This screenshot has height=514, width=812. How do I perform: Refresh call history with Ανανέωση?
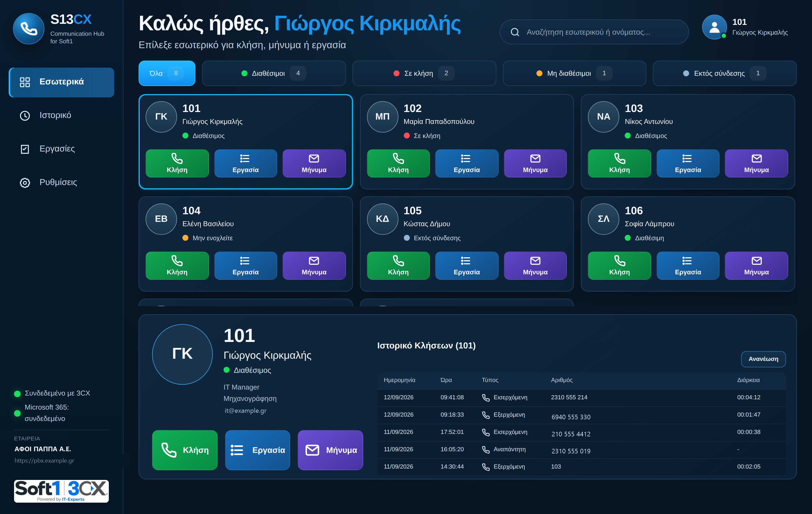(x=763, y=359)
